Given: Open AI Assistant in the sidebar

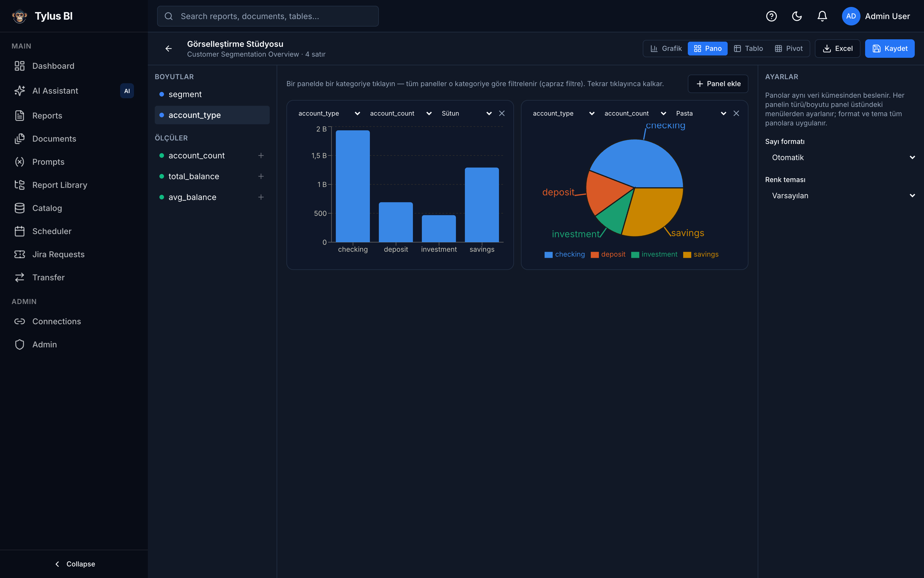Looking at the screenshot, I should tap(74, 90).
